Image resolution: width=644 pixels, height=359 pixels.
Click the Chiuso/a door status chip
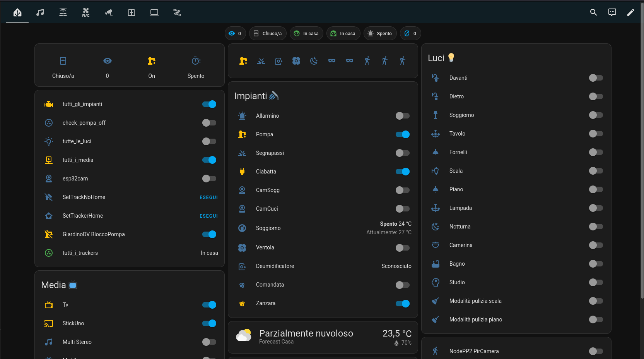268,33
